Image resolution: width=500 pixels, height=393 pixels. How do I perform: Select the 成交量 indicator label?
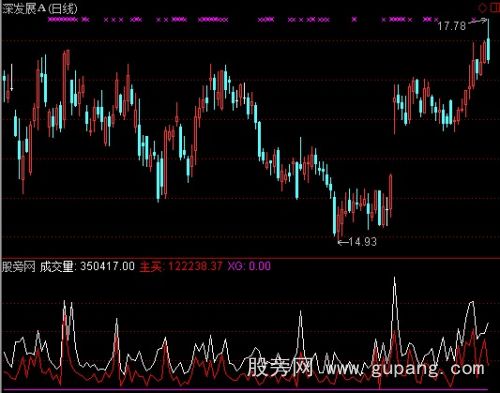pyautogui.click(x=56, y=266)
